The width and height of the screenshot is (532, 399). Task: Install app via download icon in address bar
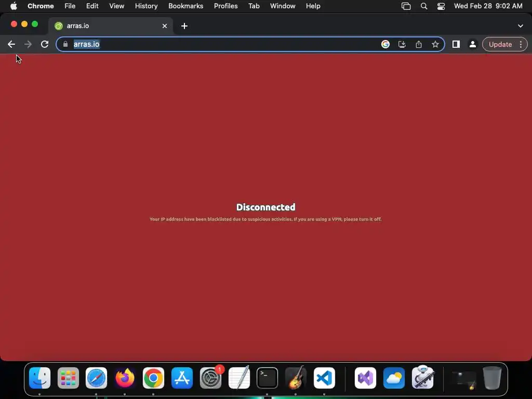coord(402,45)
